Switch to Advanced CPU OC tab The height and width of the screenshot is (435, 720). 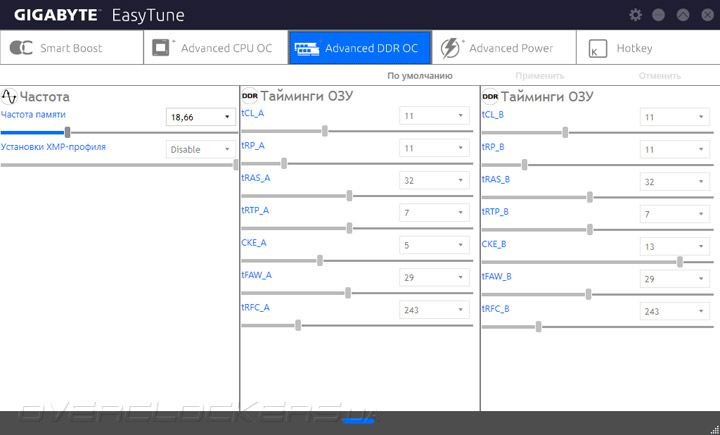click(x=216, y=48)
